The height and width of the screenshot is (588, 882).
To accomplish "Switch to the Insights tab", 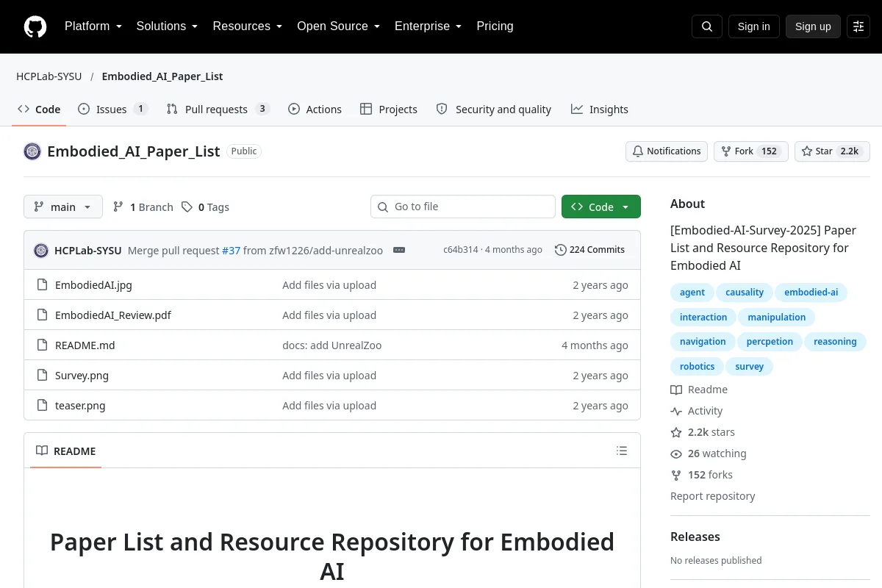I will coord(600,110).
